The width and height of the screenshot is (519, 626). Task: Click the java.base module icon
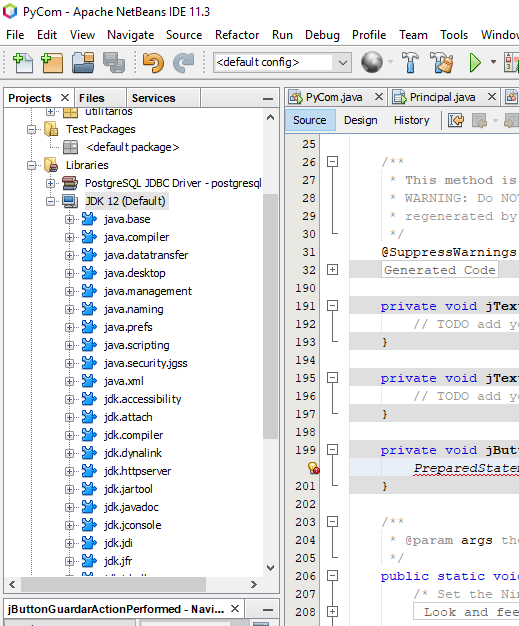click(89, 219)
